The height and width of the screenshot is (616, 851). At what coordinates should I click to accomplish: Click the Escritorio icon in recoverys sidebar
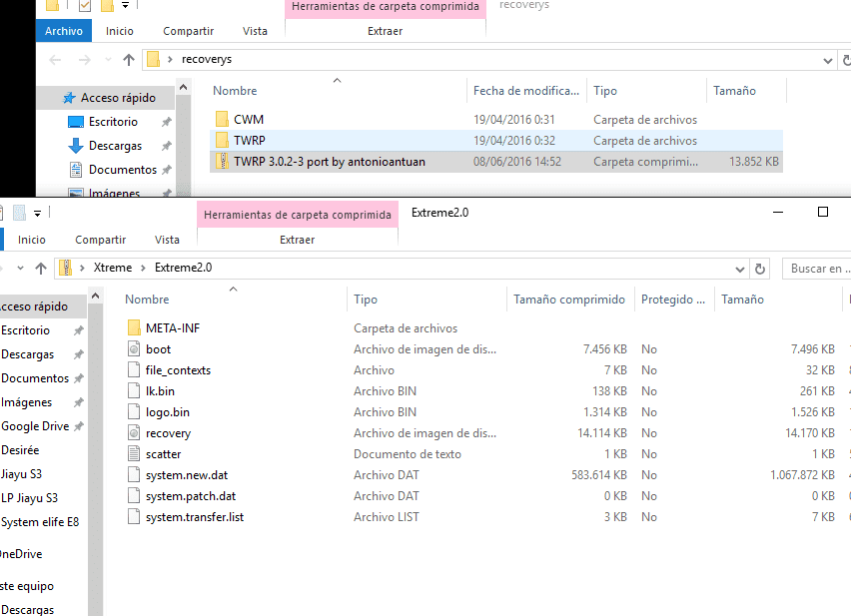(76, 122)
